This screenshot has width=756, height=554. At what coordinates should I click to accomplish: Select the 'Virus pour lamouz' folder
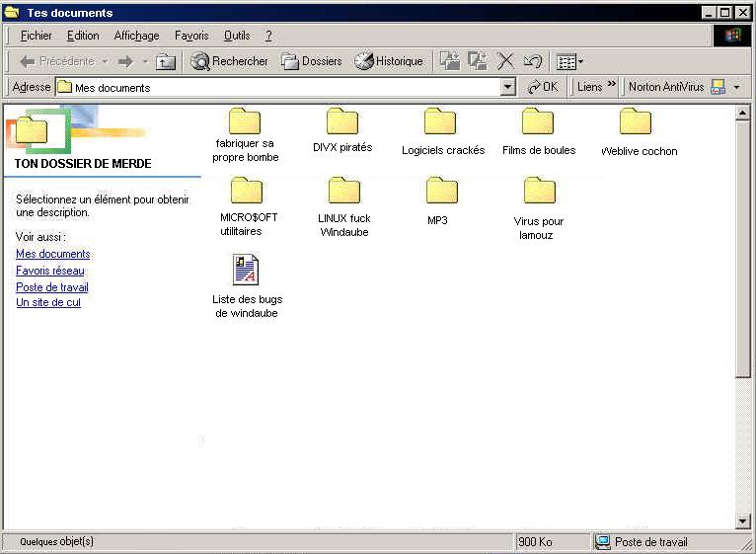(x=539, y=208)
